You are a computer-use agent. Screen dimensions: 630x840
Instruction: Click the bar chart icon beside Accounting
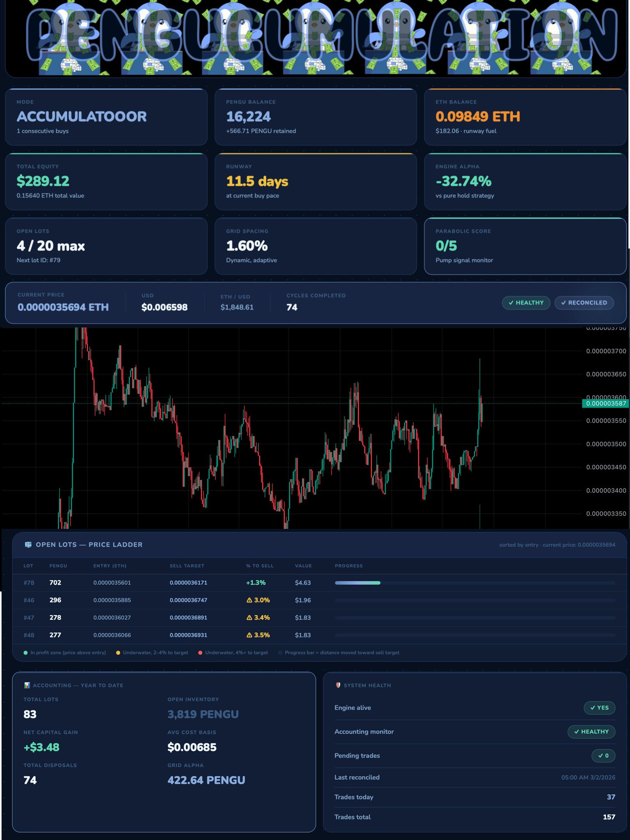pos(27,685)
